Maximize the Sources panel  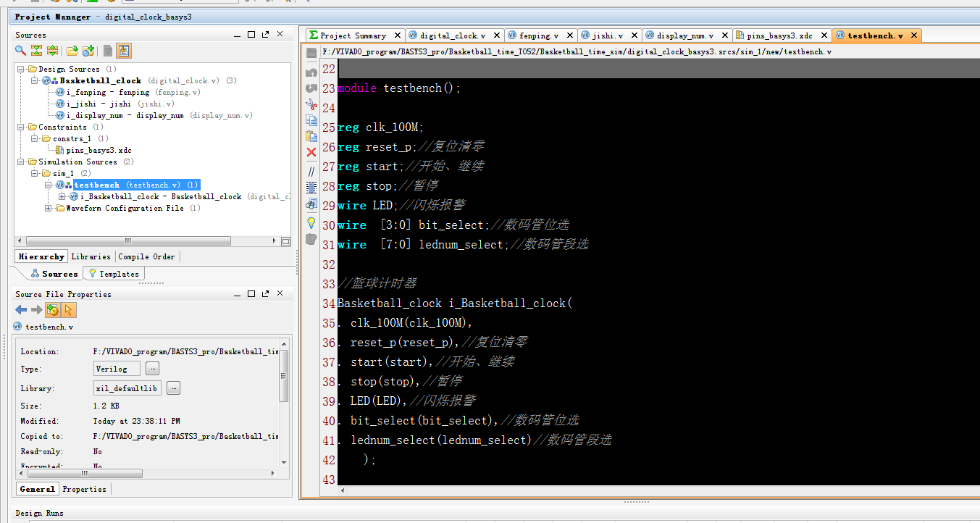click(x=251, y=35)
